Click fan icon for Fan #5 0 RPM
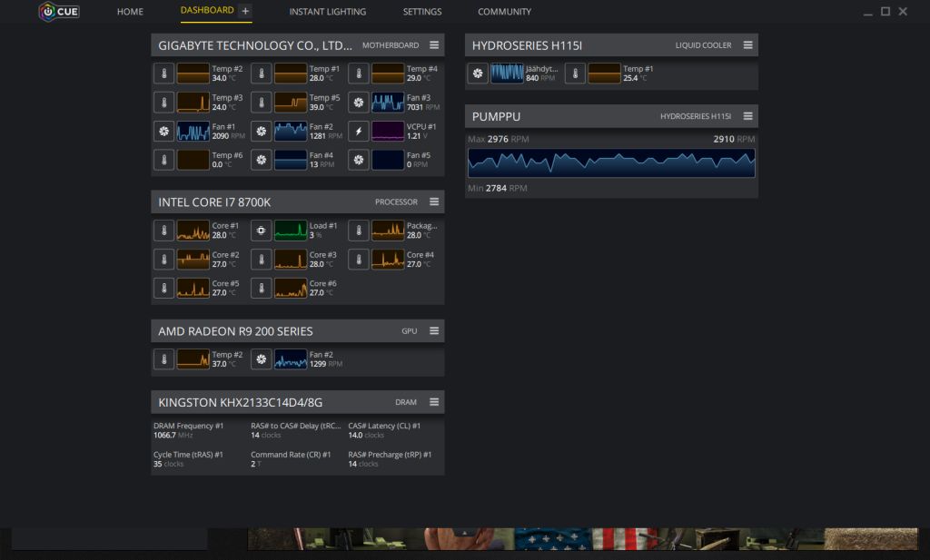This screenshot has height=560, width=930. point(358,160)
